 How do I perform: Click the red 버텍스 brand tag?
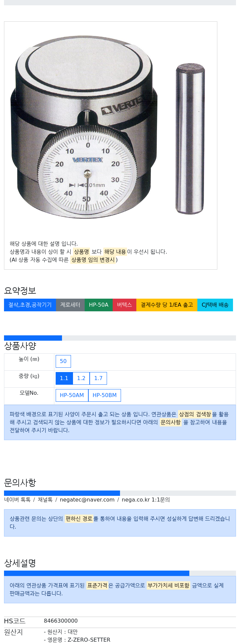pos(124,305)
